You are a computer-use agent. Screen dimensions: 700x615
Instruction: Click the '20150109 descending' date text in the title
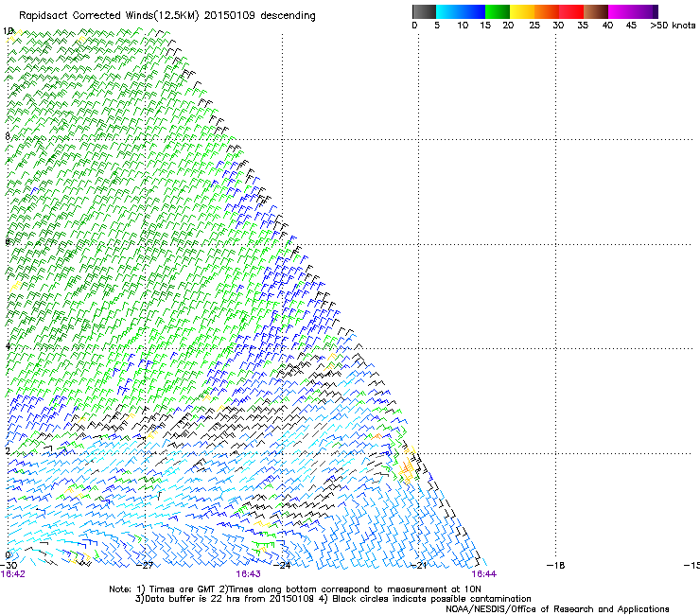[x=260, y=16]
